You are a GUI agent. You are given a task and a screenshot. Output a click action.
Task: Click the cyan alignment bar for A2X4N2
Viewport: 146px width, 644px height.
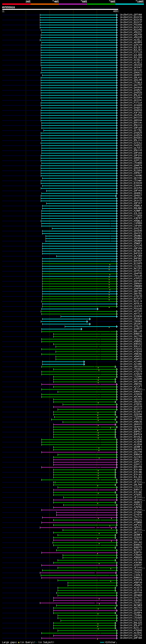coord(64,362)
